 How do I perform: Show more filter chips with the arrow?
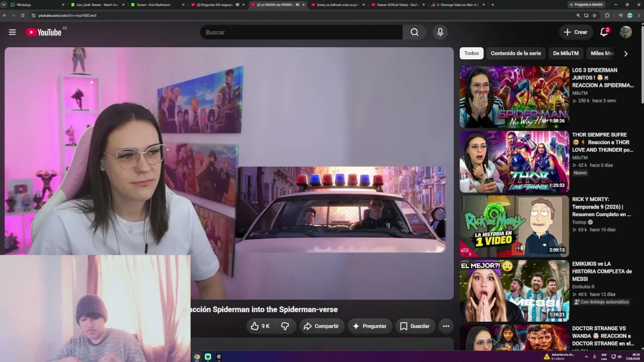tap(626, 53)
